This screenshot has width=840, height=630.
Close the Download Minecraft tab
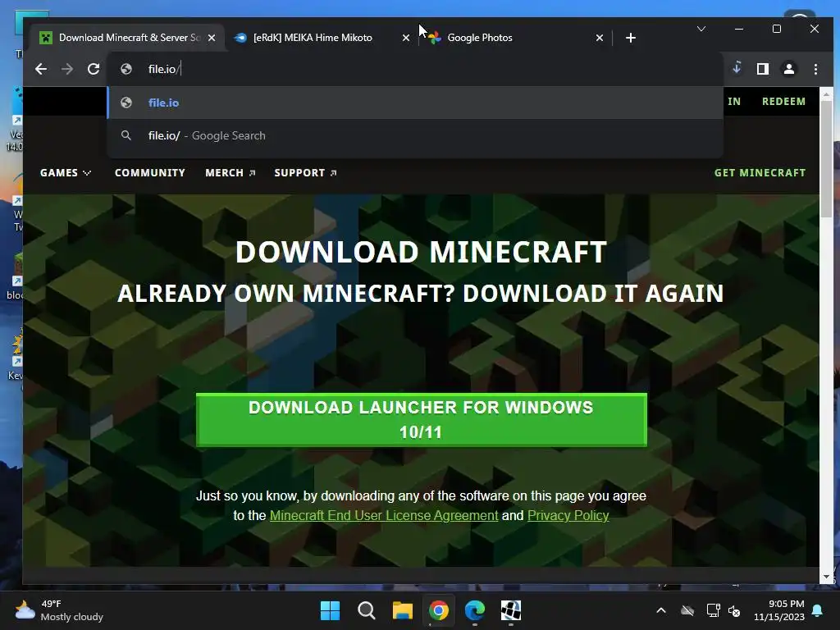pyautogui.click(x=212, y=38)
